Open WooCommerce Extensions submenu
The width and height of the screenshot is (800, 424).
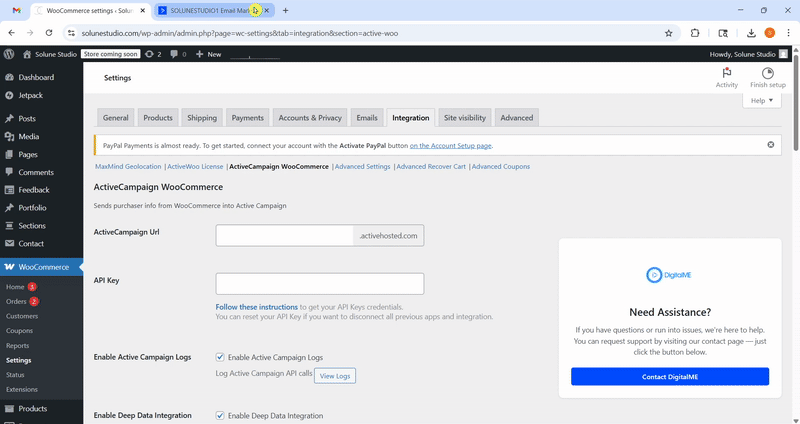(x=22, y=389)
